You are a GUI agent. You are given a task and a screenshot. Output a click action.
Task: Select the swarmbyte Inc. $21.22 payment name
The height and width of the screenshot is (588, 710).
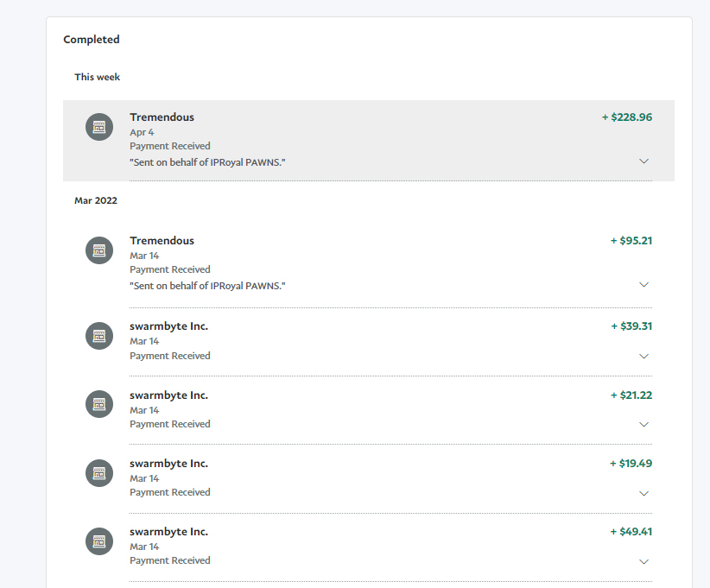click(168, 395)
